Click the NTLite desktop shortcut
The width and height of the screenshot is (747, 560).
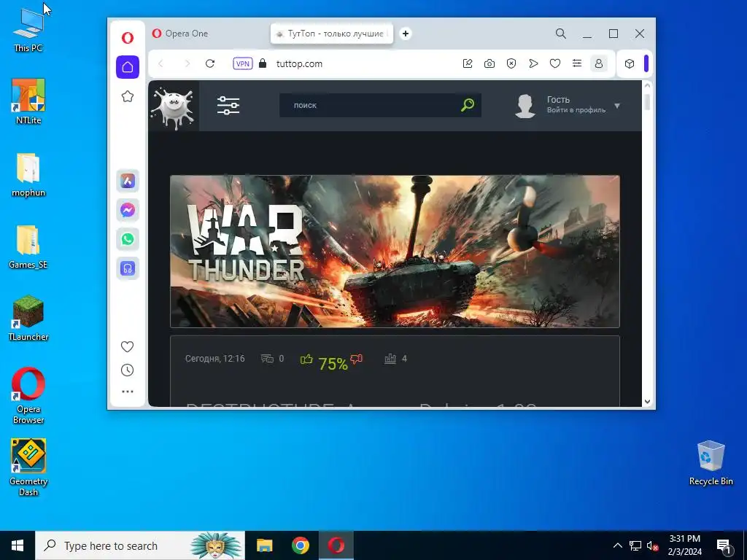[x=28, y=101]
